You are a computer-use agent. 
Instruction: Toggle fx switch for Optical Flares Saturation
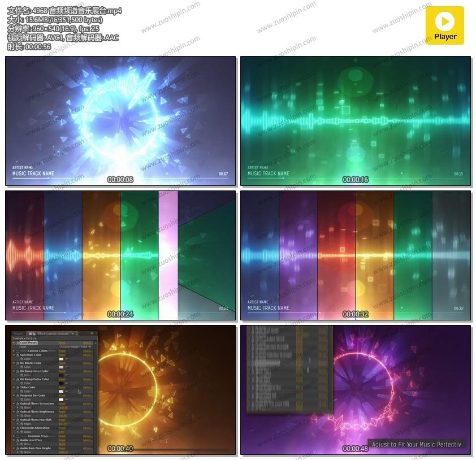18,403
